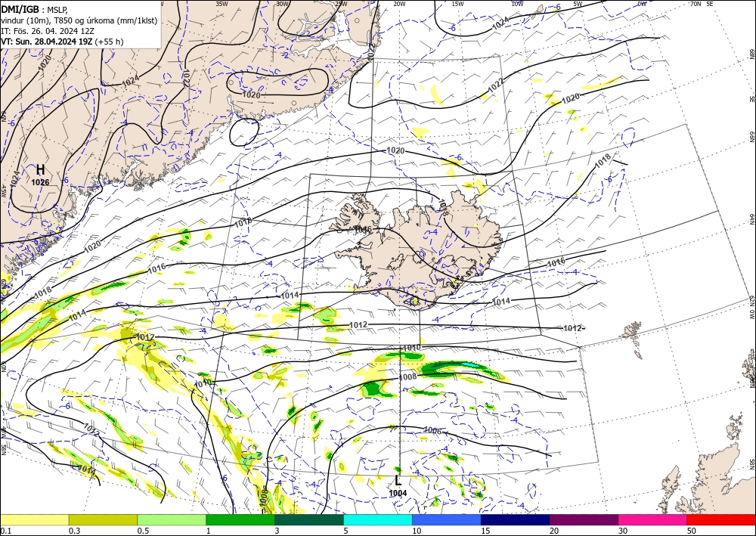Click the 1012- isobar label east of Iceland
Viewport: 756px width, 536px height.
(x=574, y=328)
